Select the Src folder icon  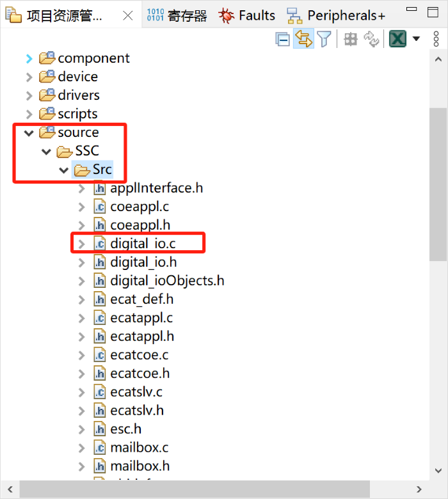coord(81,170)
